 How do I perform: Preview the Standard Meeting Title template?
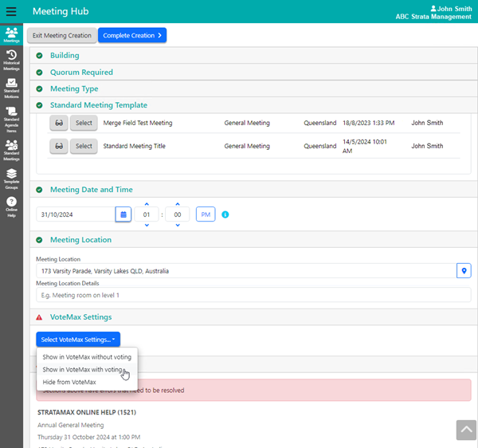[59, 146]
